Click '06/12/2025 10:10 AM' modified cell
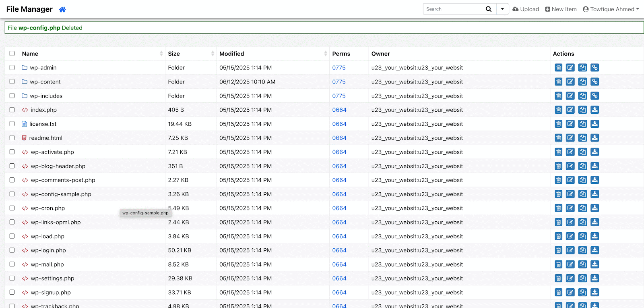The height and width of the screenshot is (308, 644). pyautogui.click(x=248, y=82)
